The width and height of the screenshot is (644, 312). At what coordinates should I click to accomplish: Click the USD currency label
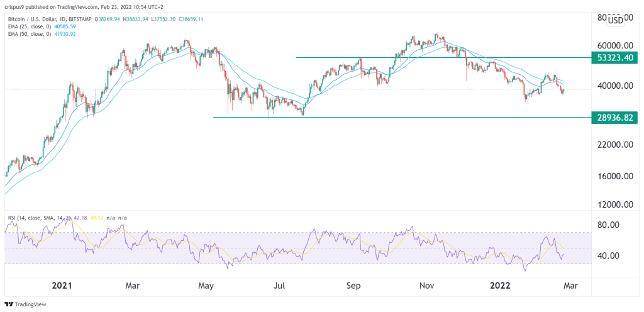(x=615, y=19)
